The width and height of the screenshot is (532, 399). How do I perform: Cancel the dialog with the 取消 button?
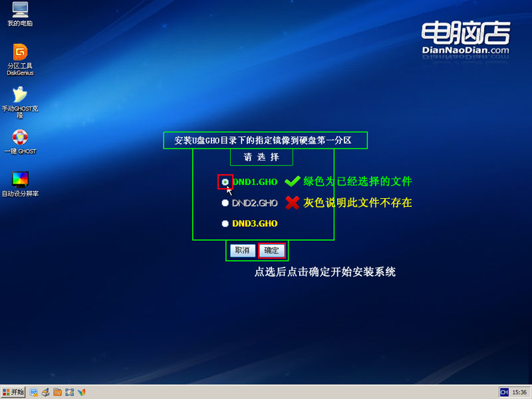pos(241,251)
